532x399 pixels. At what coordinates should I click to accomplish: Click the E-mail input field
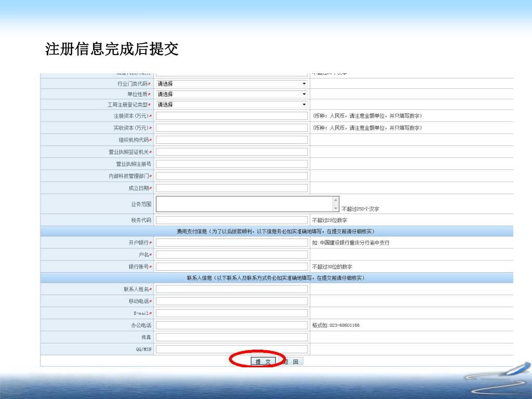coord(232,313)
